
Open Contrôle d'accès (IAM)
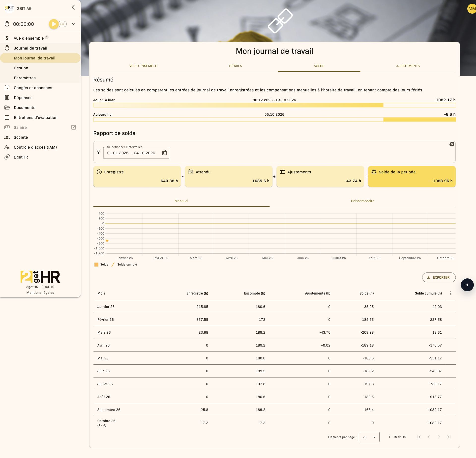pyautogui.click(x=40, y=147)
